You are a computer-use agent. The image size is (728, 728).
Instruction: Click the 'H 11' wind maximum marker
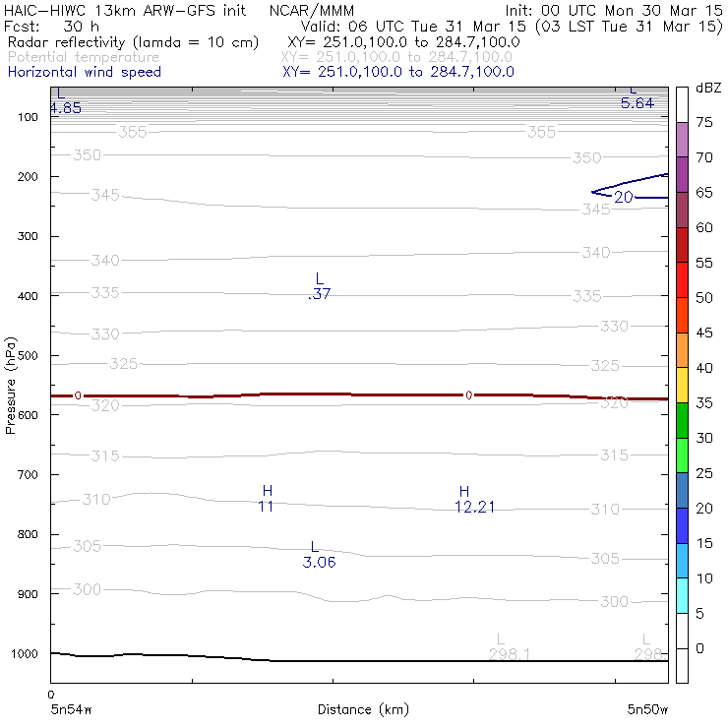click(266, 499)
